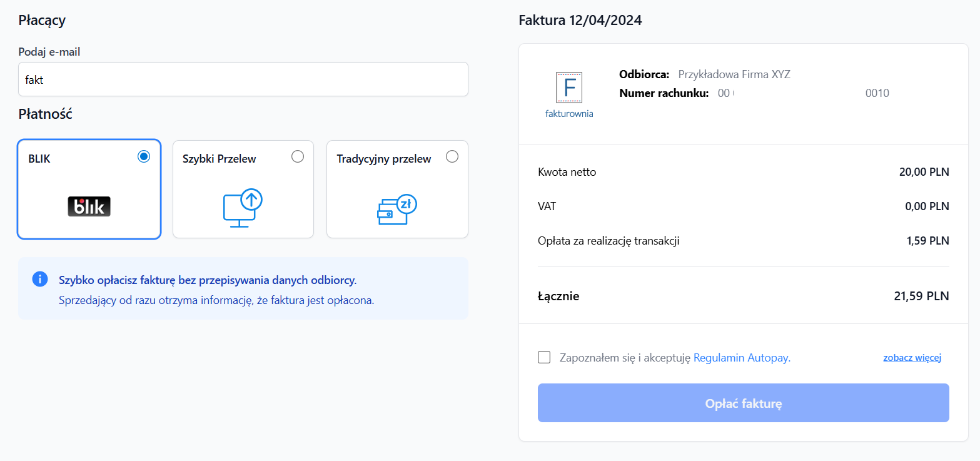The height and width of the screenshot is (461, 980).
Task: Click the Szybki Przelew card label
Action: click(x=220, y=159)
